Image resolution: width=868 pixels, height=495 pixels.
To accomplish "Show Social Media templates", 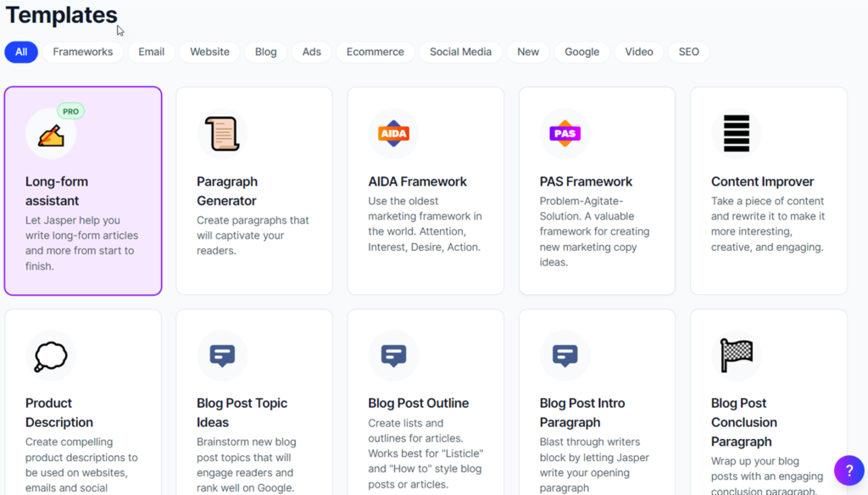I will click(x=460, y=52).
